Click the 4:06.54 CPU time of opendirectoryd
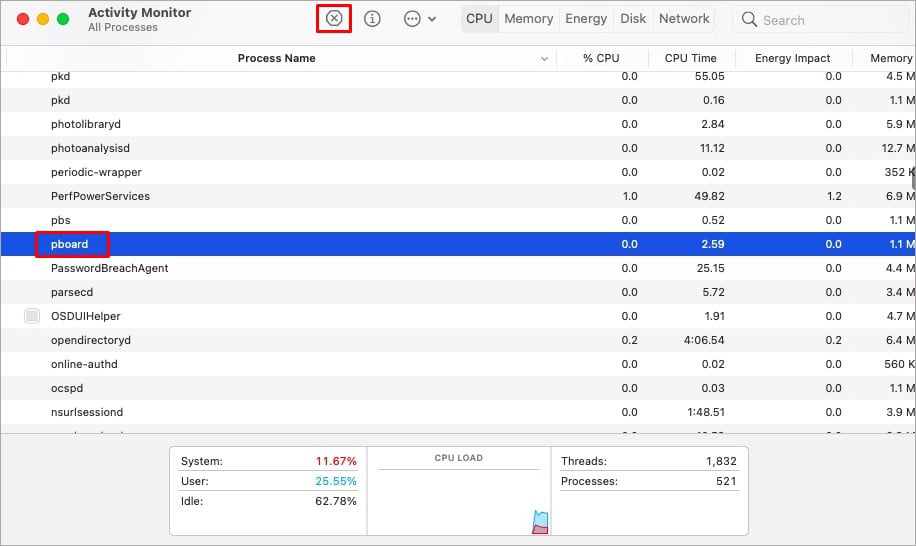916x546 pixels. click(704, 340)
